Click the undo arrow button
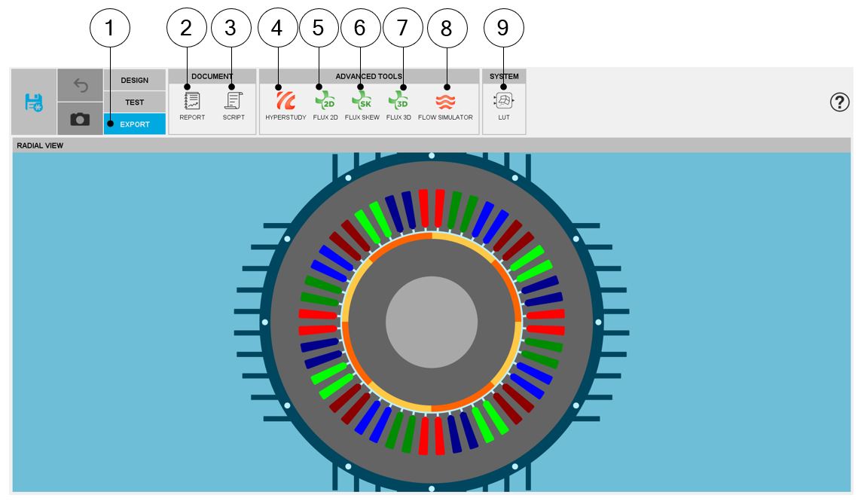The height and width of the screenshot is (504, 861). [x=80, y=86]
